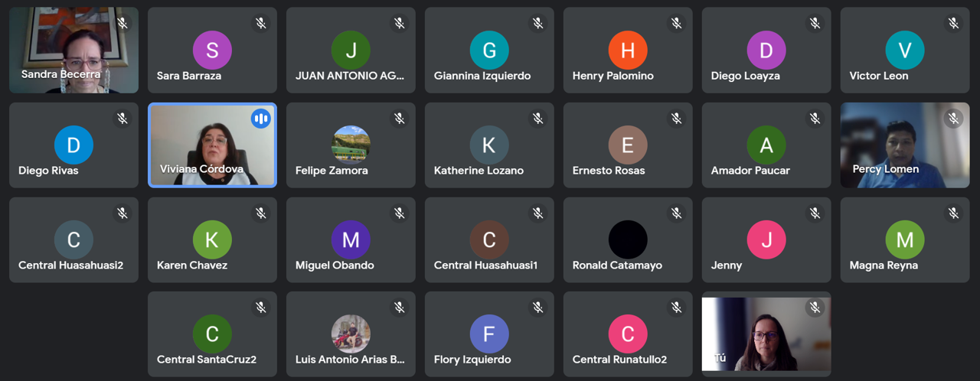Click Luis Antonio Arias's profile photo

pos(351,334)
